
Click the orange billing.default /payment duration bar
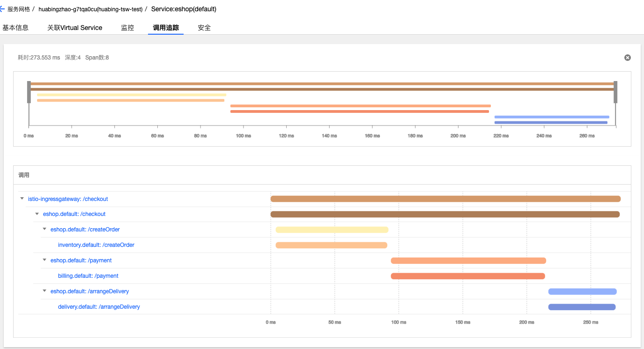click(467, 276)
